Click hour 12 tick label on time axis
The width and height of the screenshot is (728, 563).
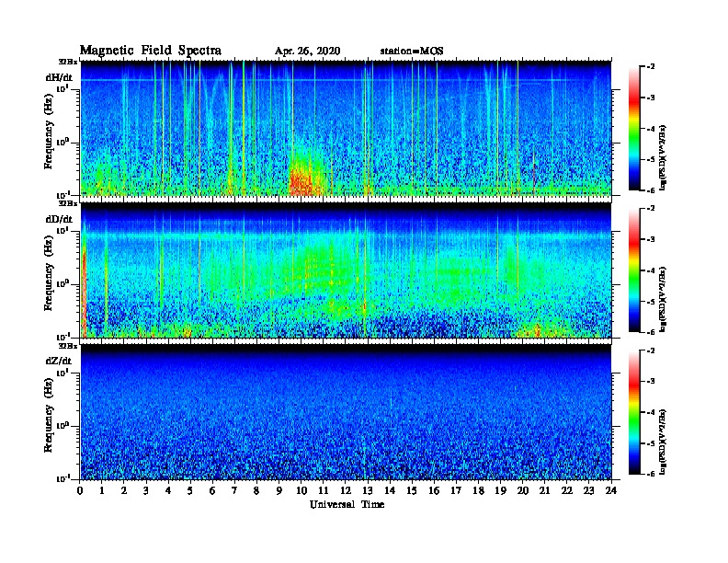coord(346,491)
